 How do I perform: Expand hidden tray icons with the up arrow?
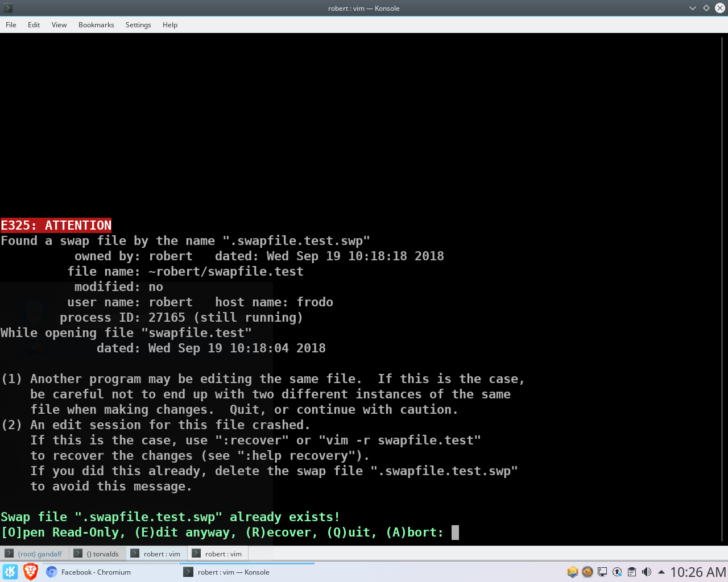pyautogui.click(x=661, y=572)
